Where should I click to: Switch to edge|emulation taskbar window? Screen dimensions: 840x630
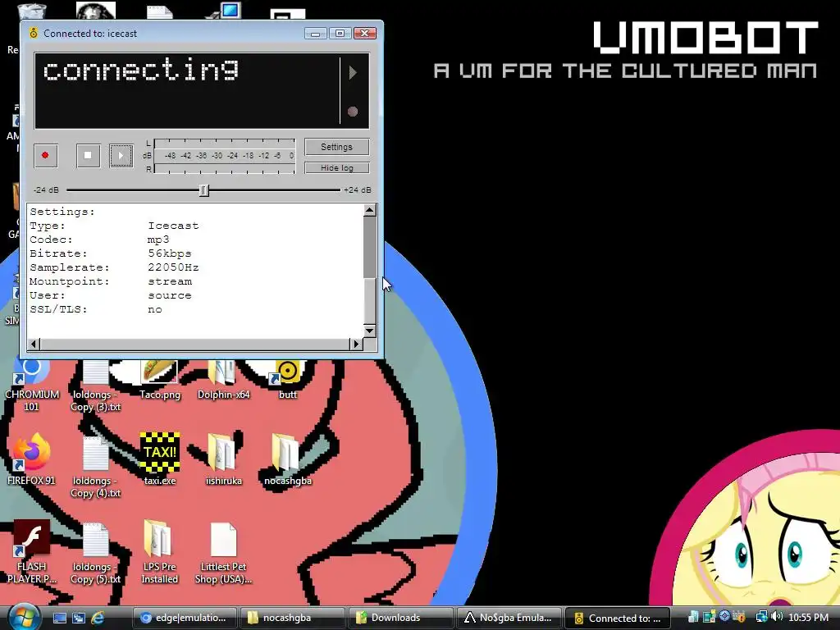coord(185,618)
